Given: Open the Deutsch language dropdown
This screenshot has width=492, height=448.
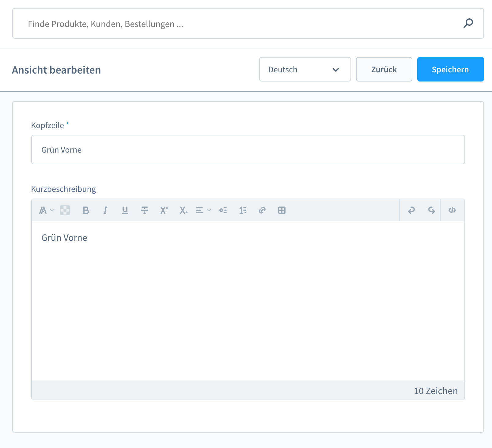Looking at the screenshot, I should [305, 69].
